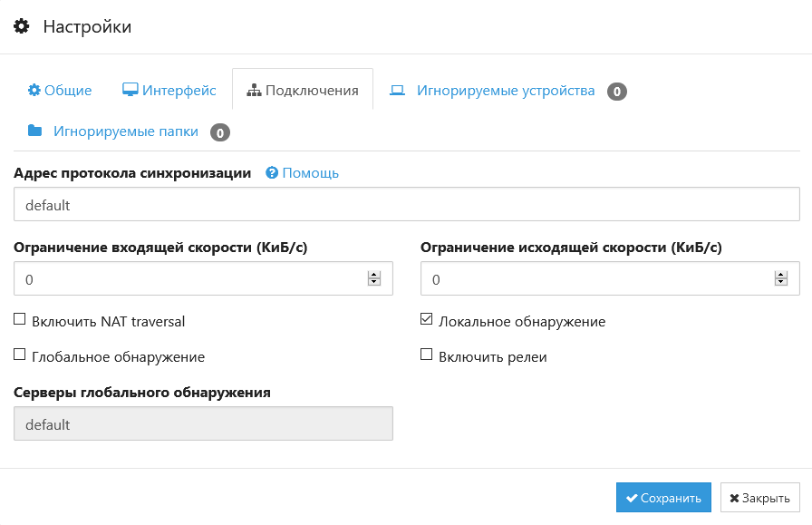Enable the Включить релеи checkbox

(x=426, y=355)
